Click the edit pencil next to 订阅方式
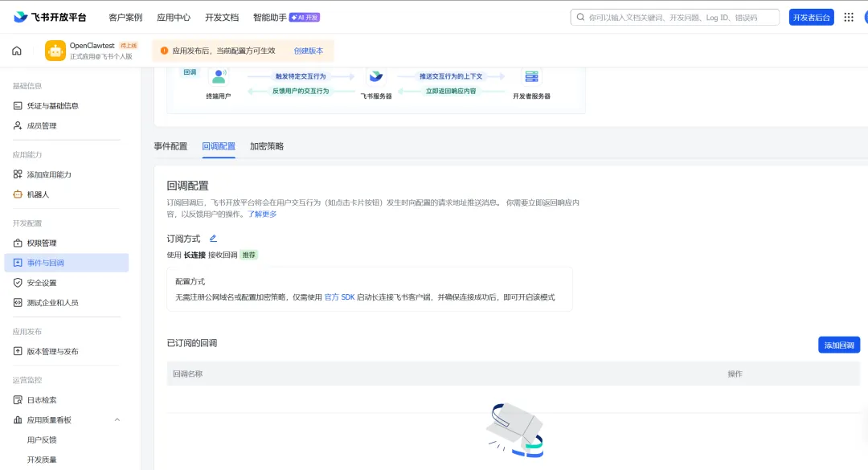The image size is (868, 470). [x=213, y=239]
